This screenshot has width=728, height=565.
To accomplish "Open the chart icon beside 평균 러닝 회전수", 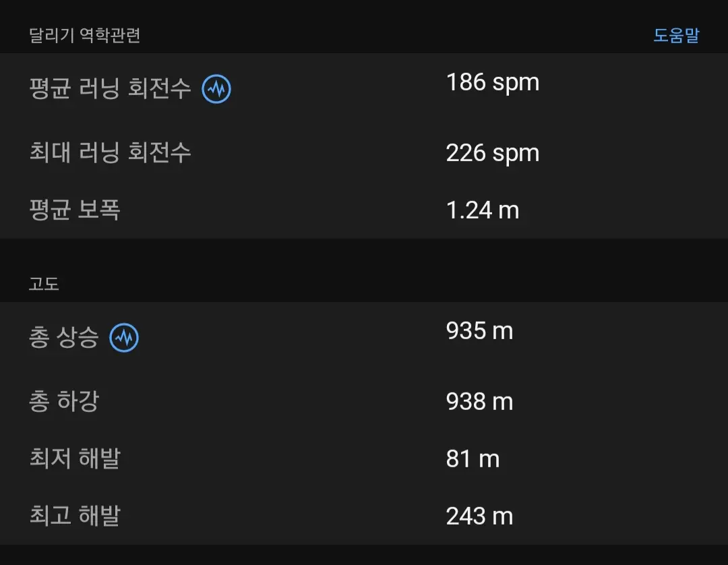I will pyautogui.click(x=216, y=89).
